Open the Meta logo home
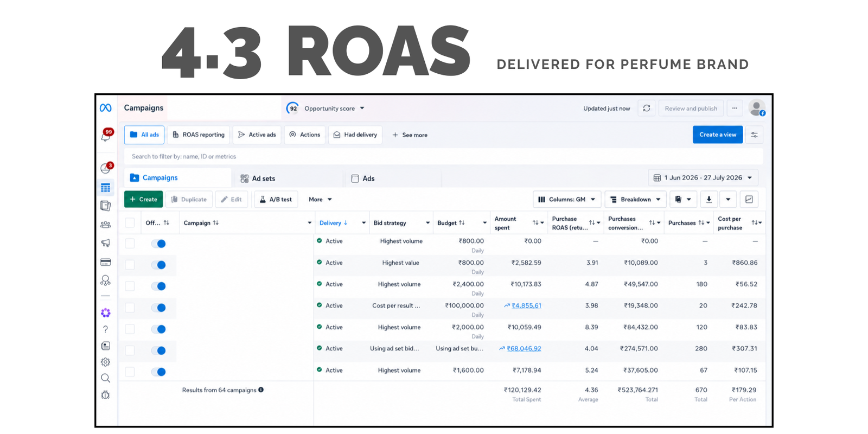 (x=106, y=108)
